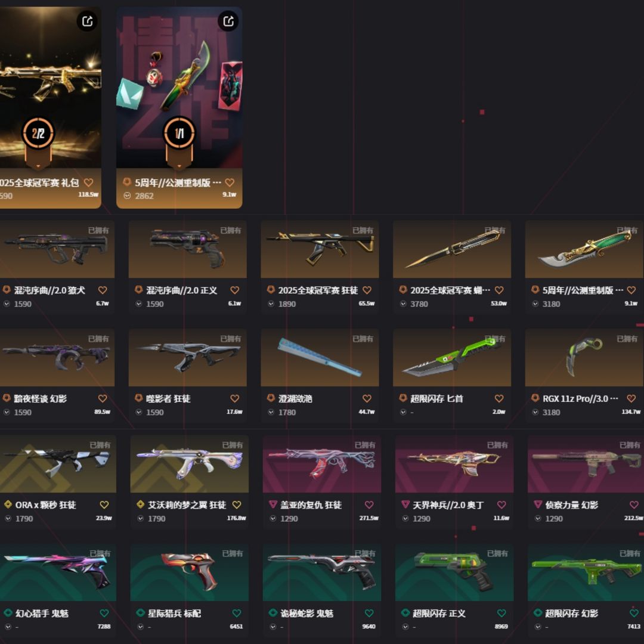Screen dimensions: 644x644
Task: Favorite the 诡秘蛇影 鬼魅 skin
Action: click(x=369, y=613)
